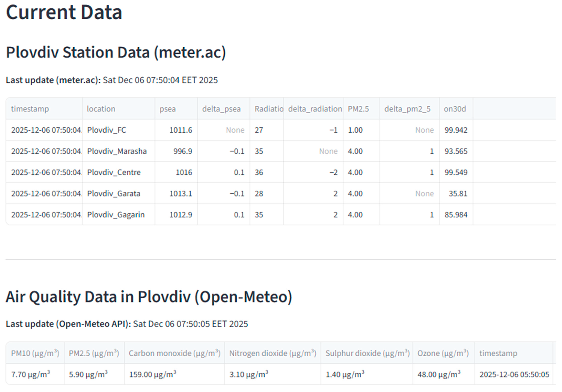Screen dimensions: 562x392
Task: Click the Plovdiv_Marasha location cell
Action: [x=117, y=151]
